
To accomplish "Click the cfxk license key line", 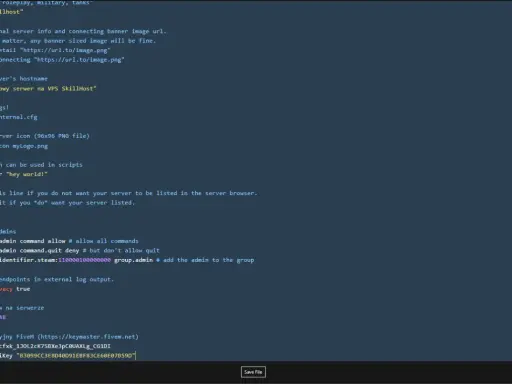I will click(x=55, y=346).
